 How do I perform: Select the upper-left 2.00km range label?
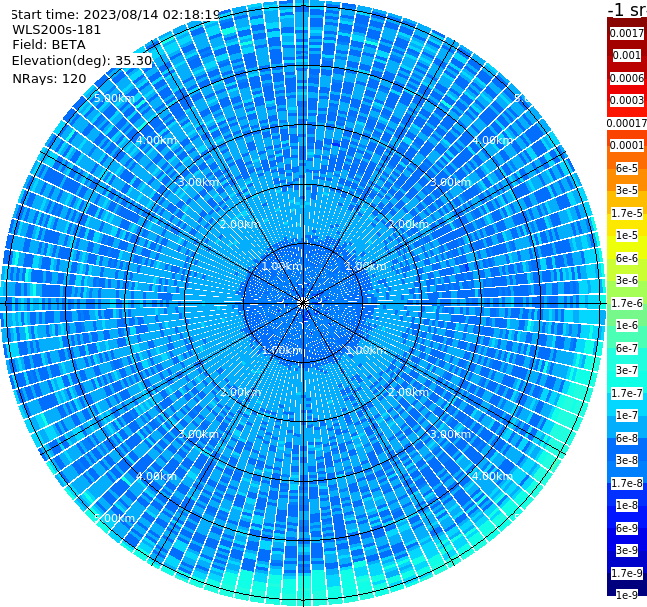(x=241, y=224)
